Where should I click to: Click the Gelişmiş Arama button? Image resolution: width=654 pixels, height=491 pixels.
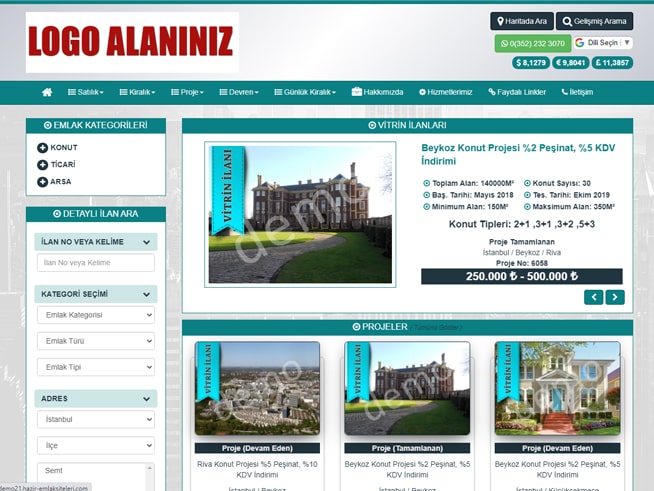(x=594, y=21)
